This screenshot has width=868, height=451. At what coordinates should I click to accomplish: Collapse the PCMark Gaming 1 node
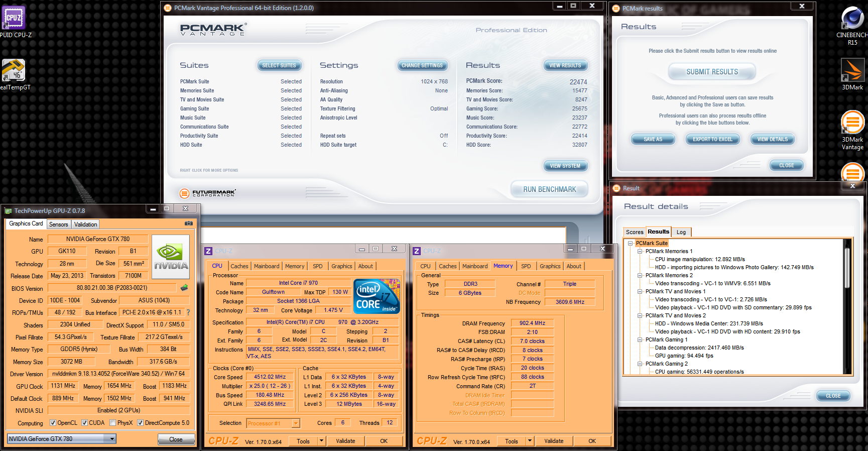640,340
